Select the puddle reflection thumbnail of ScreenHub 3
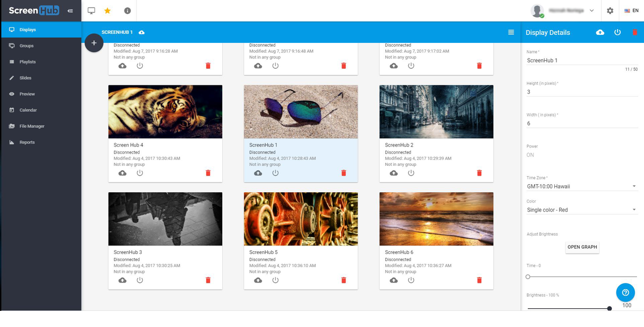Image resolution: width=644 pixels, height=327 pixels. coord(165,219)
